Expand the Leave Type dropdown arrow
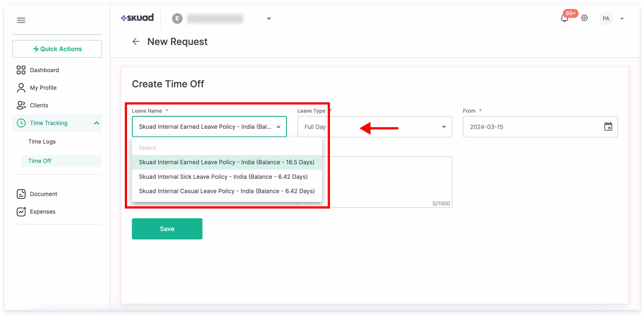This screenshot has width=644, height=317. coord(444,127)
